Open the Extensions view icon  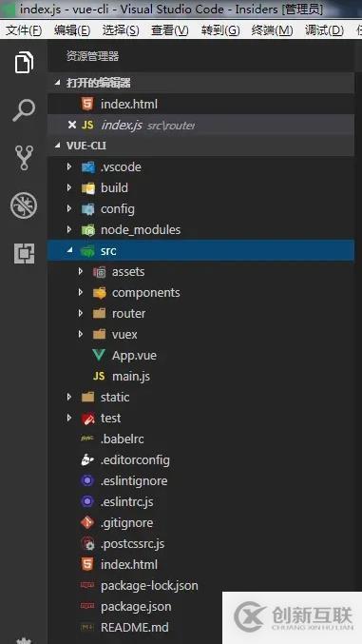tap(24, 253)
